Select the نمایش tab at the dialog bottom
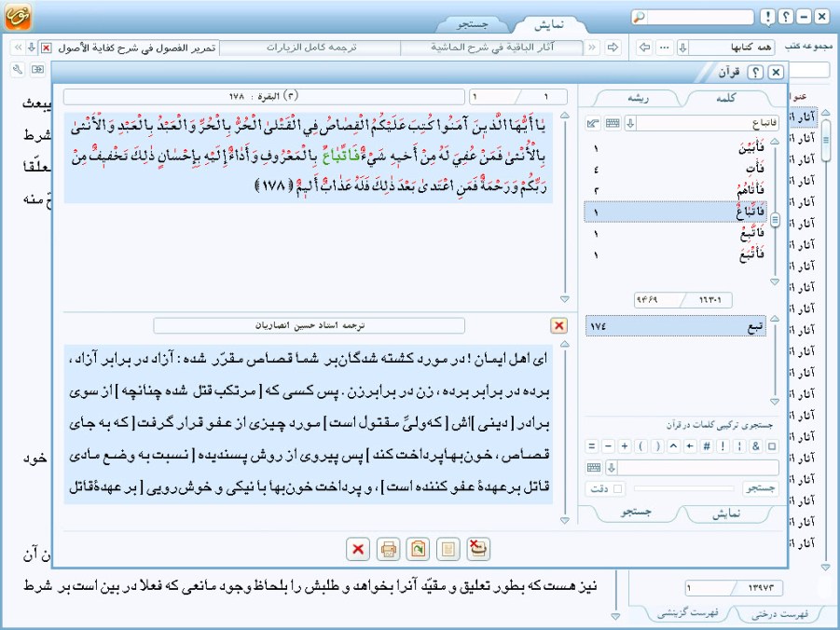This screenshot has height=630, width=840. click(x=726, y=513)
